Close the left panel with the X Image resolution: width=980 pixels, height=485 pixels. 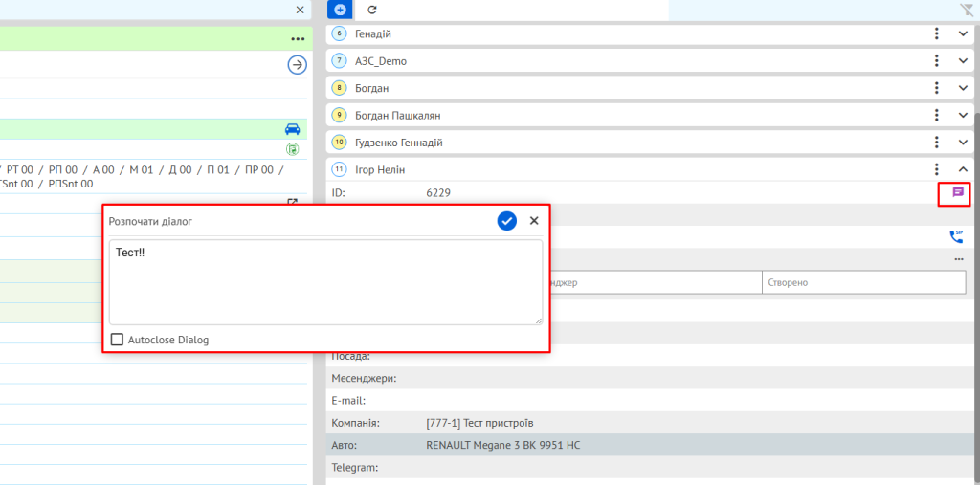coord(300,10)
